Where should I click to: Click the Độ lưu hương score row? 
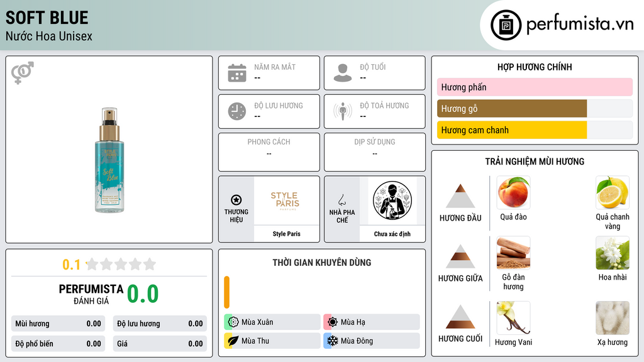160,324
